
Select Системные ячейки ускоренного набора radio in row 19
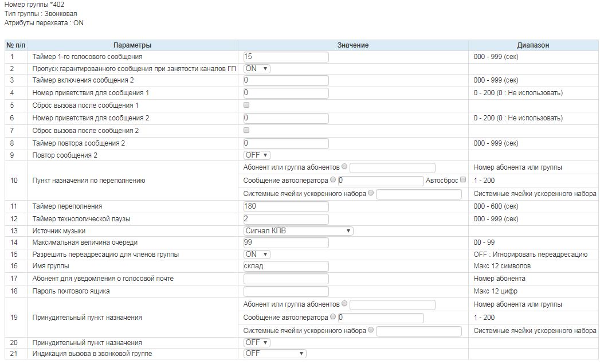(371, 330)
